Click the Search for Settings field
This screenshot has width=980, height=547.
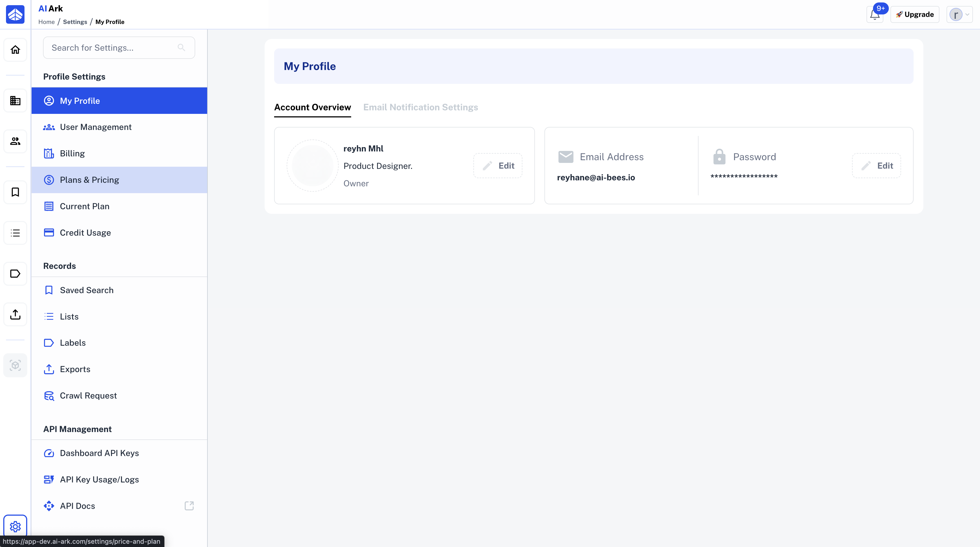119,48
